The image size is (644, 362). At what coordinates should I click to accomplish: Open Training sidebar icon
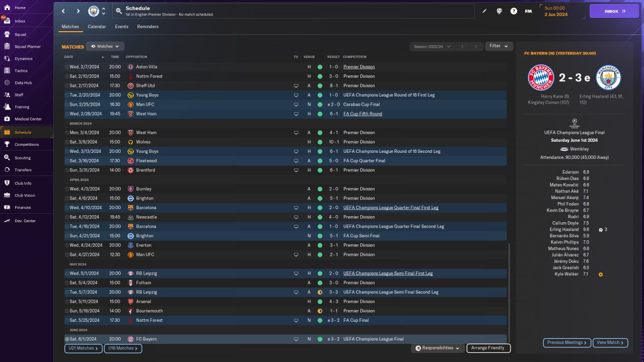pyautogui.click(x=7, y=107)
